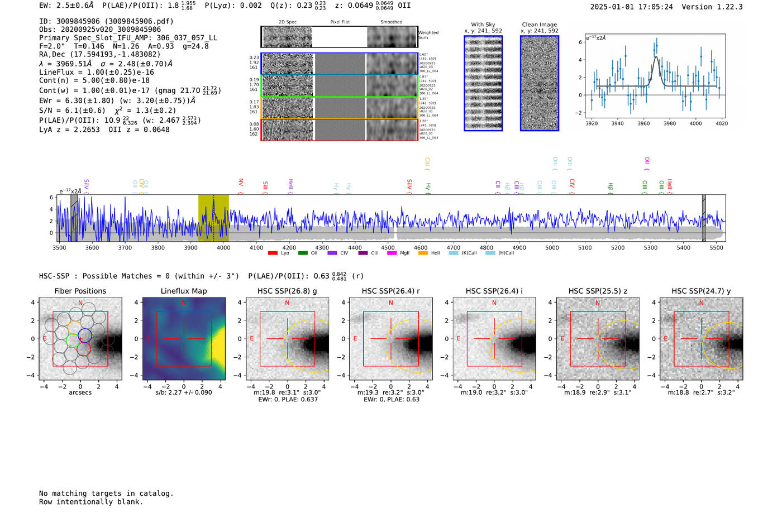782x532 pixels.
Task: Open the Fiber Positions panel
Action: [80, 339]
